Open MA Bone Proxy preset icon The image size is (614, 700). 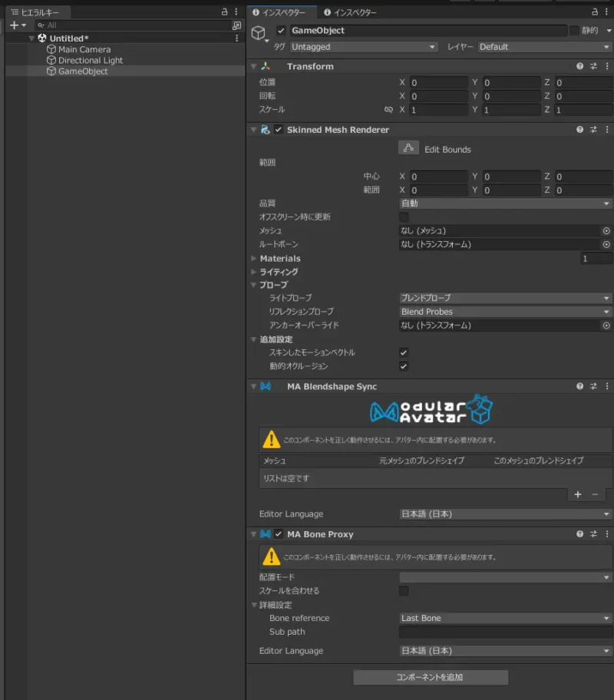(x=593, y=534)
